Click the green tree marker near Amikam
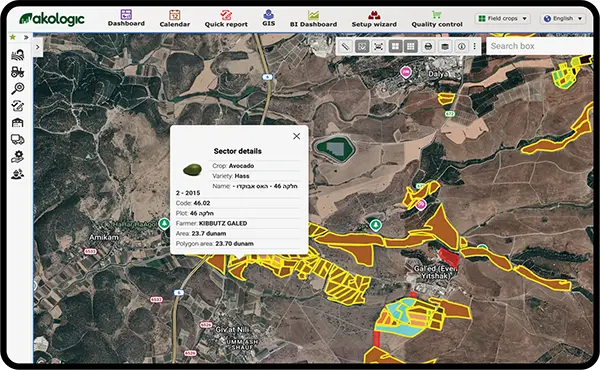Screen dimensions: 600x370 pos(165,223)
